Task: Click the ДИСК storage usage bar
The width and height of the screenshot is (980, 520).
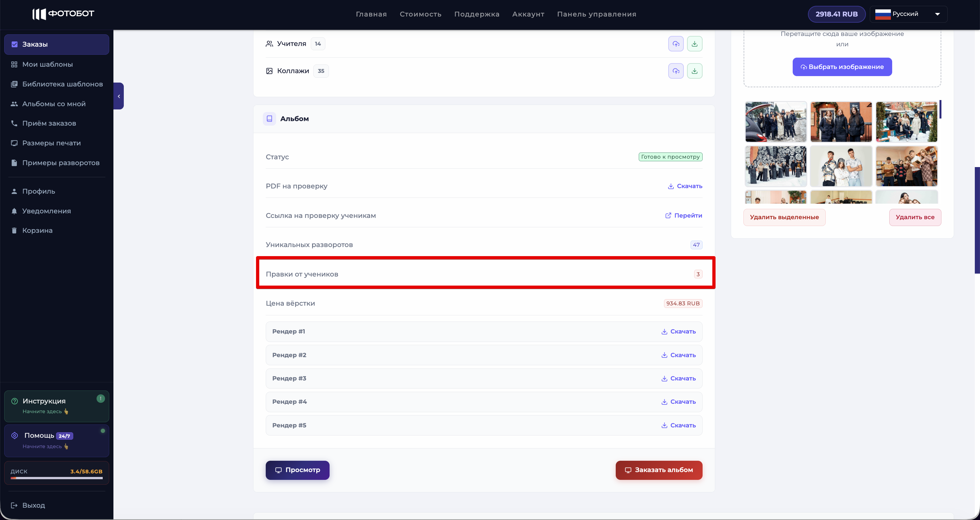Action: click(x=57, y=478)
